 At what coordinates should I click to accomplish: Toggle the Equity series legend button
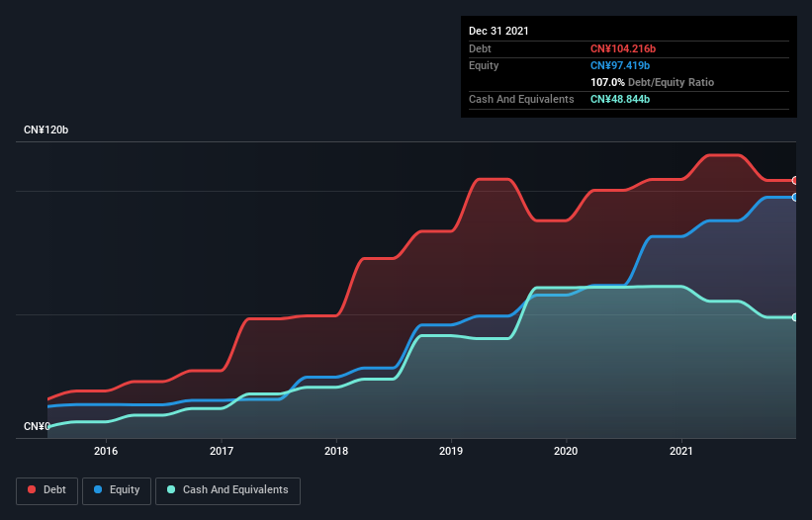pos(117,490)
